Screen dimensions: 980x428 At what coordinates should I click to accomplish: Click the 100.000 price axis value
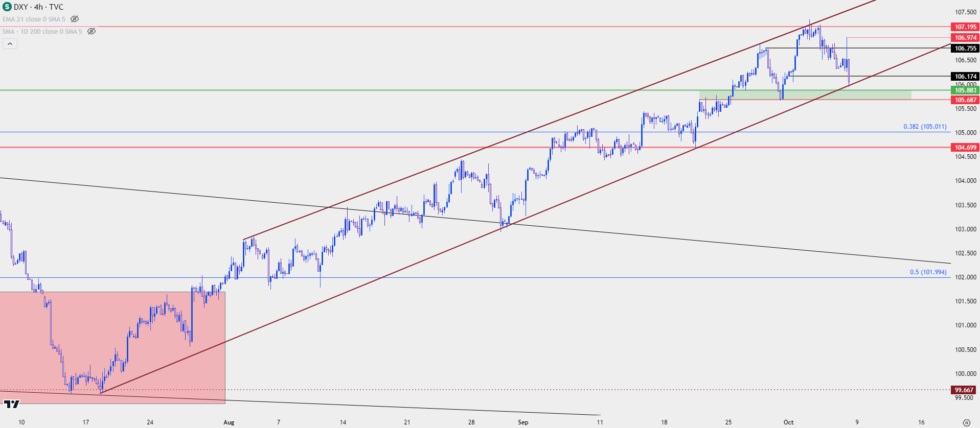point(966,373)
